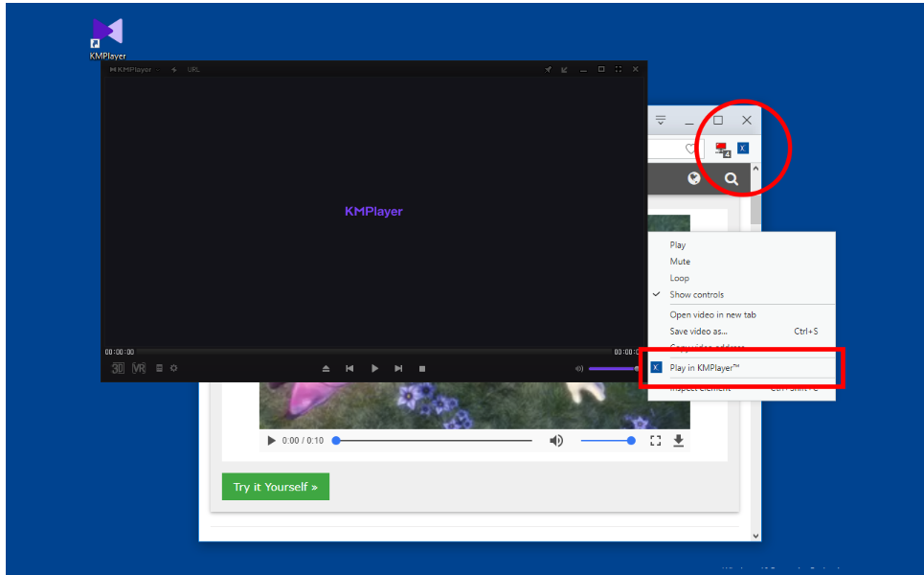Open the browser tab list menu icon
Viewport: 924px width, 575px height.
tap(661, 121)
